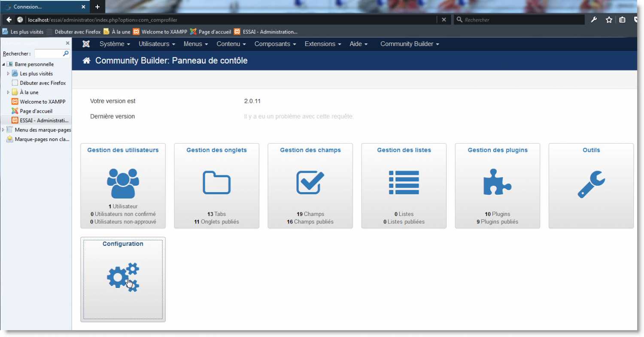Image resolution: width=644 pixels, height=337 pixels.
Task: Open Composants dropdown menu
Action: [275, 44]
